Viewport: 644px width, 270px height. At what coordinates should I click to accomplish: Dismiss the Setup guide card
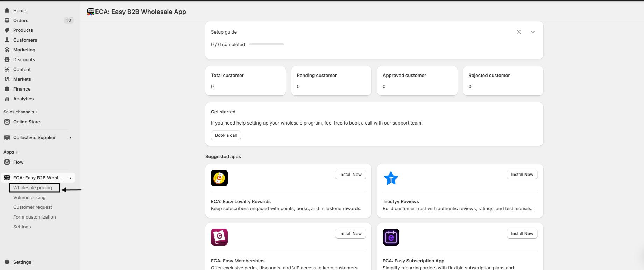point(519,32)
